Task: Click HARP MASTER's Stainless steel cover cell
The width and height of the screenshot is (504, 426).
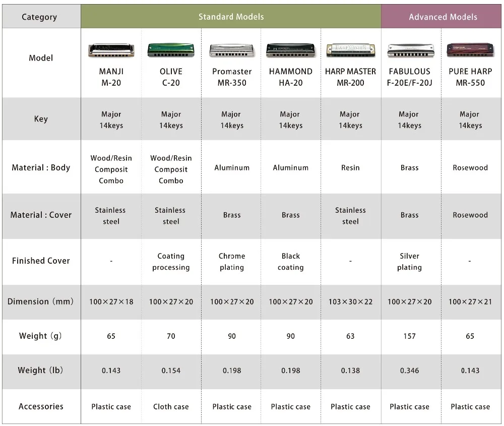Action: 350,216
